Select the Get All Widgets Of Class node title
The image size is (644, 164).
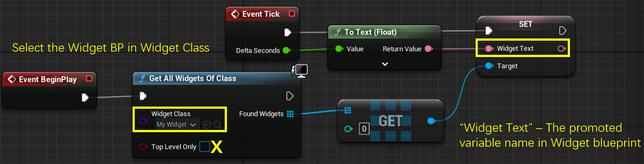coord(193,79)
